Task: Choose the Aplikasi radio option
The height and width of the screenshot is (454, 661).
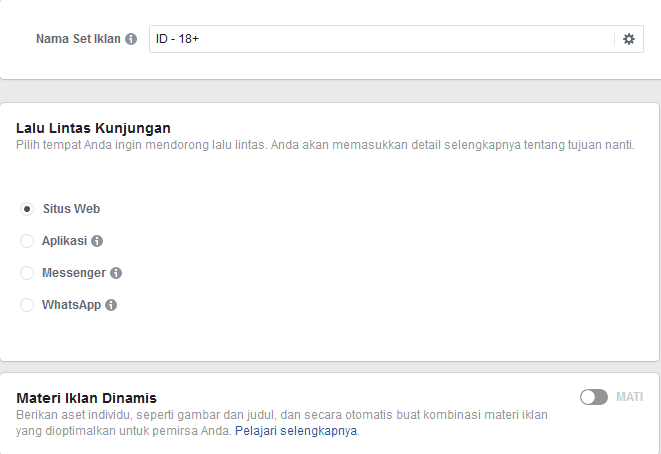Action: (x=27, y=241)
